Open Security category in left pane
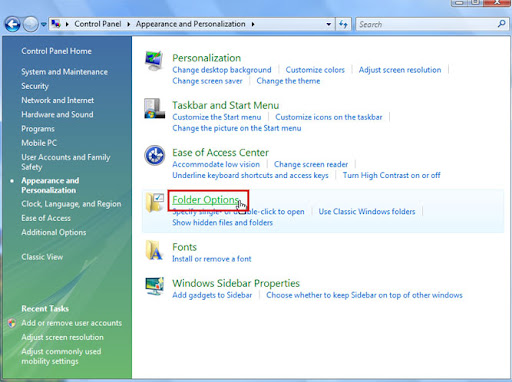Screen dimensions: 512x382 35,86
